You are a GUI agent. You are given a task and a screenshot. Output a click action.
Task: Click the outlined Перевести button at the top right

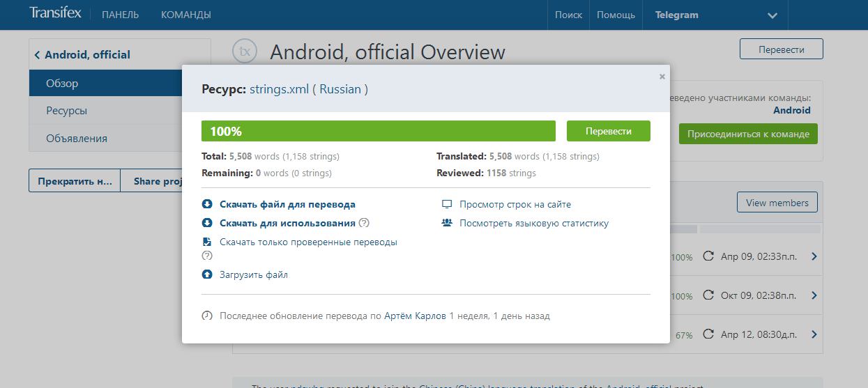point(781,49)
